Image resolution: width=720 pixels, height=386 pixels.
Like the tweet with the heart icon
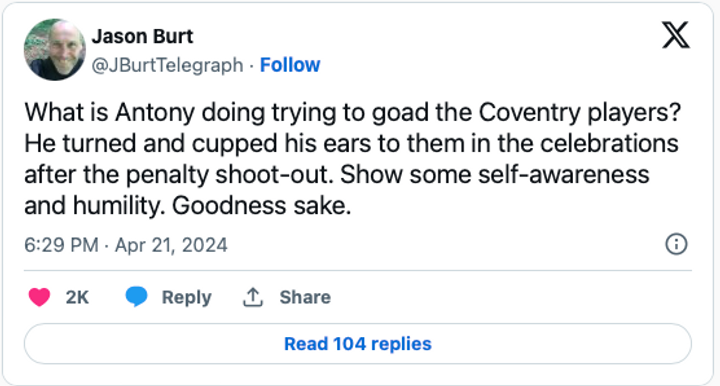(x=39, y=297)
